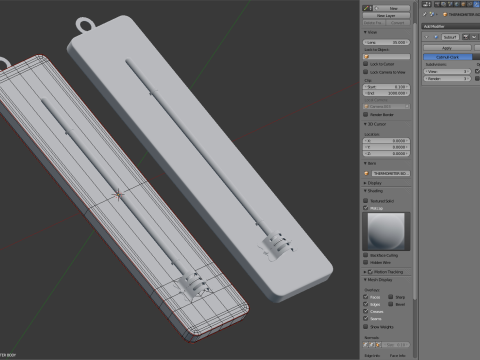Open the Properties editor type selector

pos(427,4)
